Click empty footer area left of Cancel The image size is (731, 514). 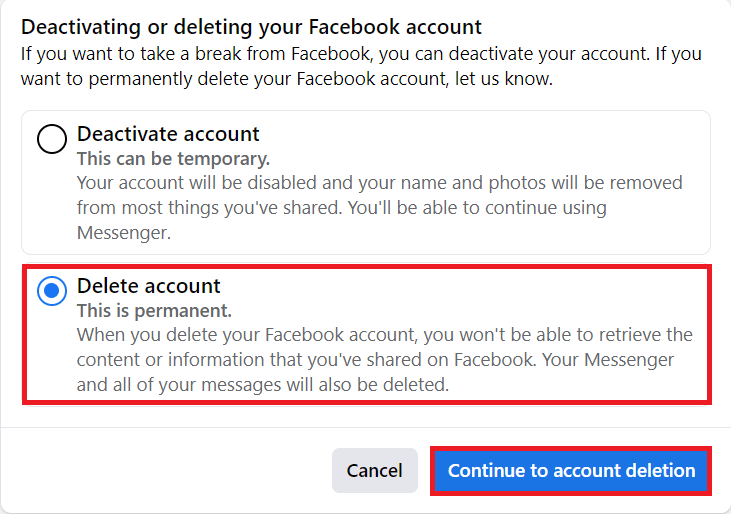(170, 470)
